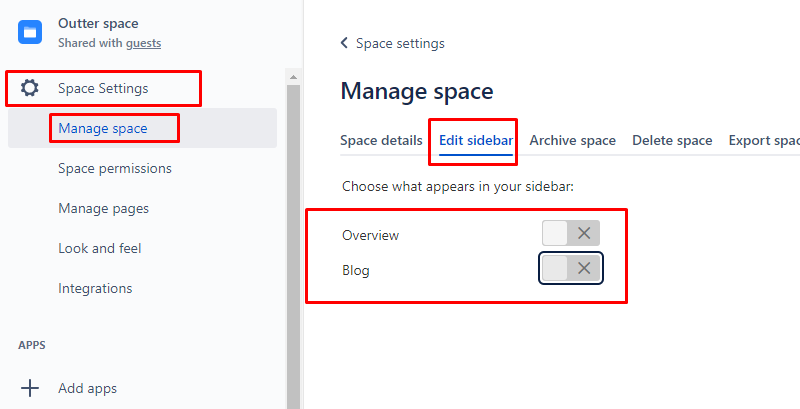Switch to the Archive space tab

pyautogui.click(x=572, y=141)
